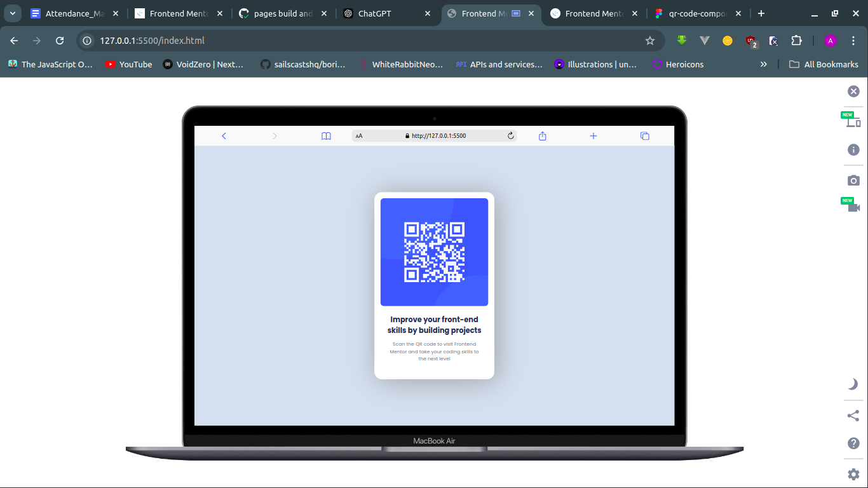Open Illustrations | un... bookmark
The height and width of the screenshot is (488, 868).
[x=596, y=64]
